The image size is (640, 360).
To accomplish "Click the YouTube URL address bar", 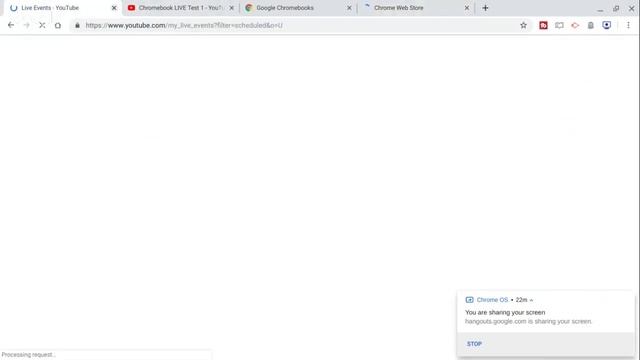I will click(x=300, y=25).
